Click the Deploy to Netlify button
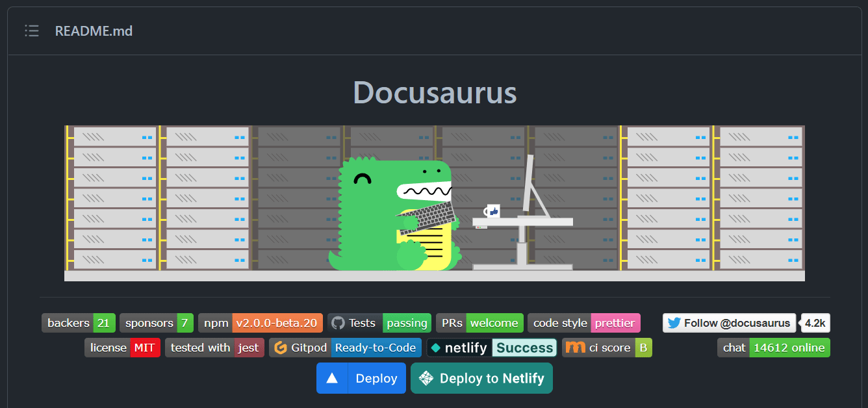The height and width of the screenshot is (408, 868). (481, 378)
